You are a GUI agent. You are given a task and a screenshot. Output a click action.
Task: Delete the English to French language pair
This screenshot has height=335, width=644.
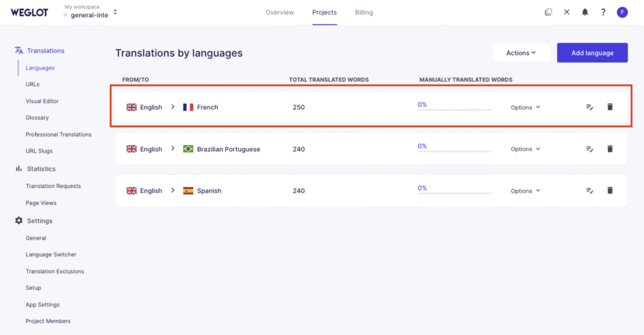[x=609, y=107]
